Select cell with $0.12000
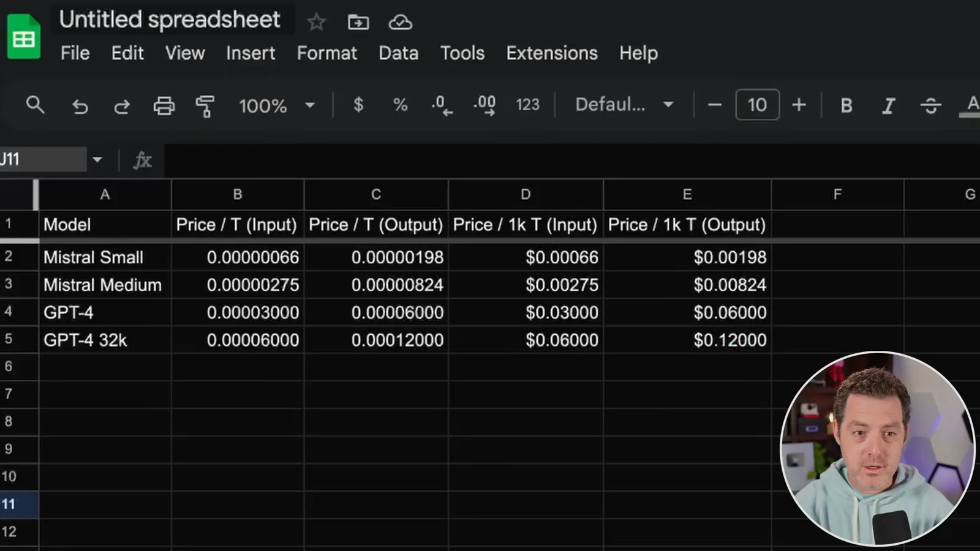This screenshot has width=980, height=551. (x=687, y=340)
